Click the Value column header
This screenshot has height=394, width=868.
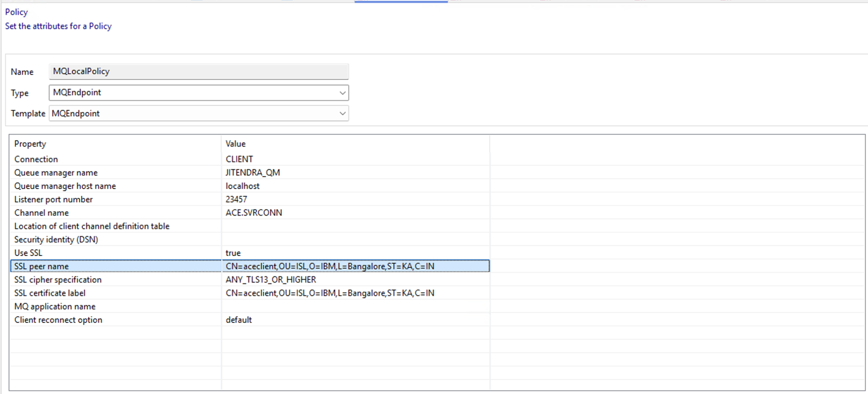tap(235, 144)
